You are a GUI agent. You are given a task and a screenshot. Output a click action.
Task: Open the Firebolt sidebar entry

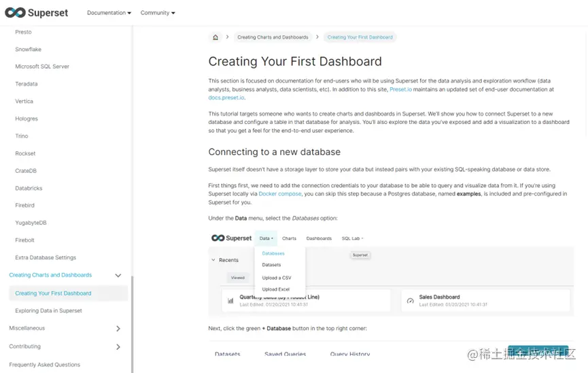[24, 240]
